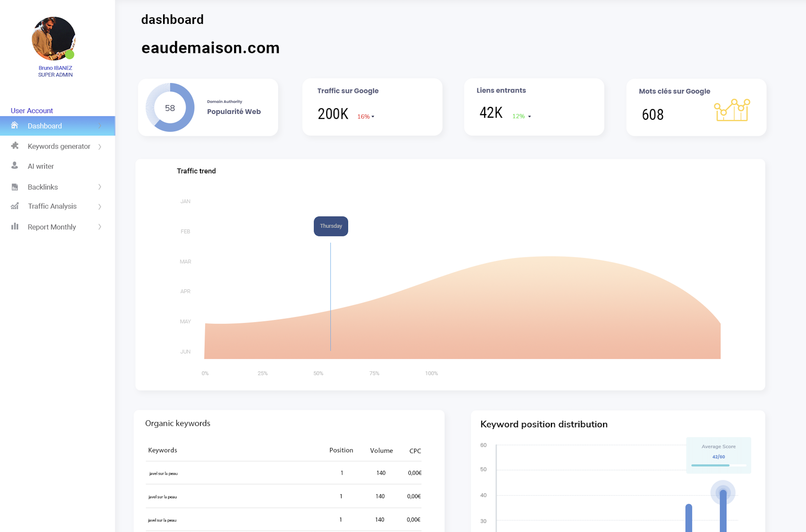Image resolution: width=806 pixels, height=532 pixels.
Task: Click the Traffic Analysis chart icon
Action: coord(14,206)
